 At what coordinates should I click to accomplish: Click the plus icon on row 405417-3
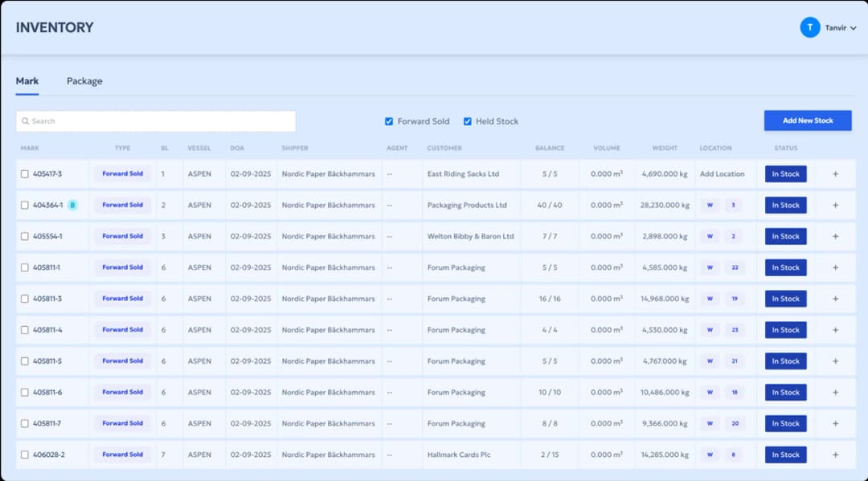(x=835, y=174)
